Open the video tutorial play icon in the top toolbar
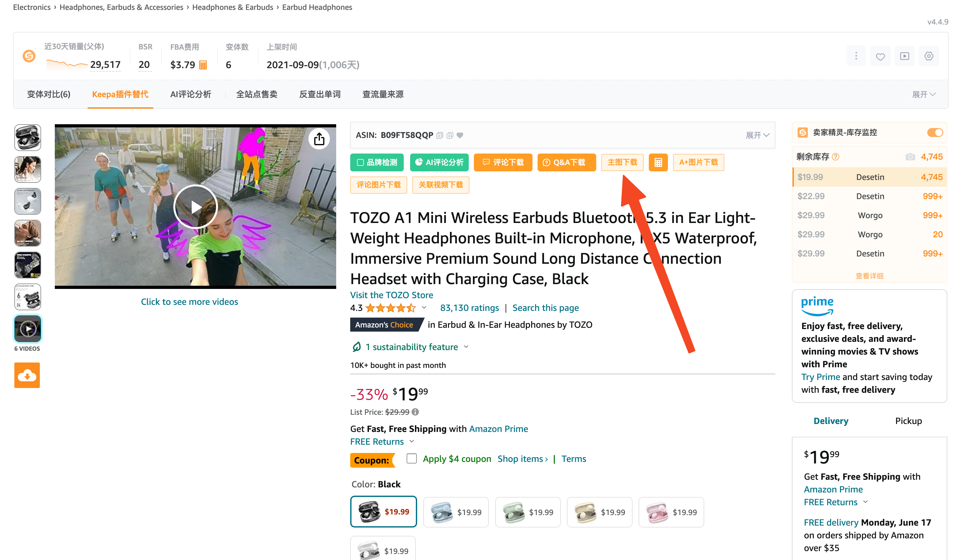 point(905,56)
